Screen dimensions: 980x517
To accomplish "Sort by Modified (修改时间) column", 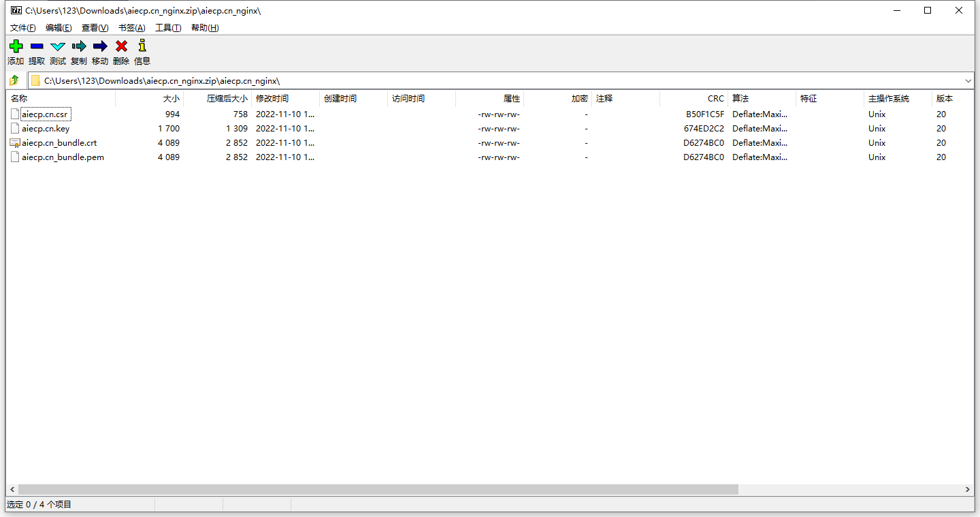I will coord(285,99).
